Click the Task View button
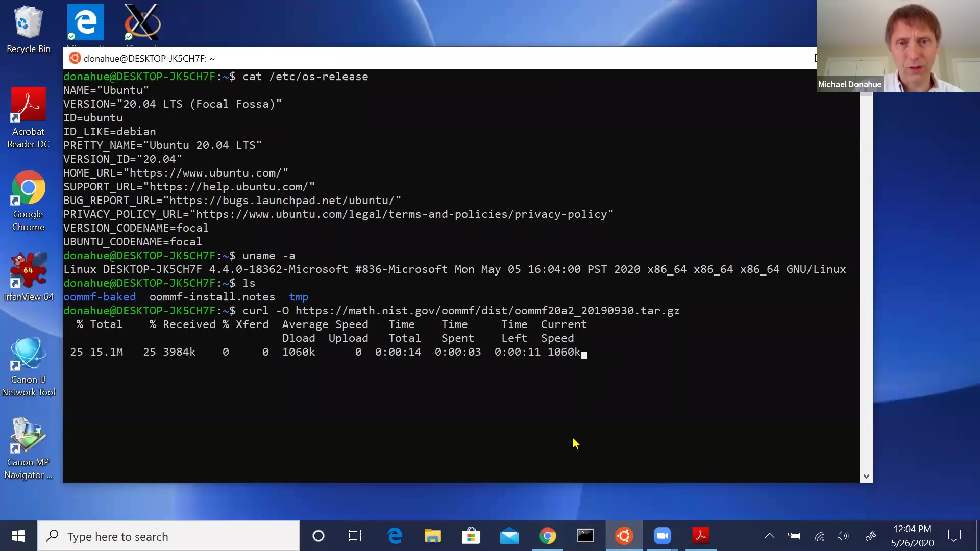Viewport: 980px width, 551px height. pos(355,536)
